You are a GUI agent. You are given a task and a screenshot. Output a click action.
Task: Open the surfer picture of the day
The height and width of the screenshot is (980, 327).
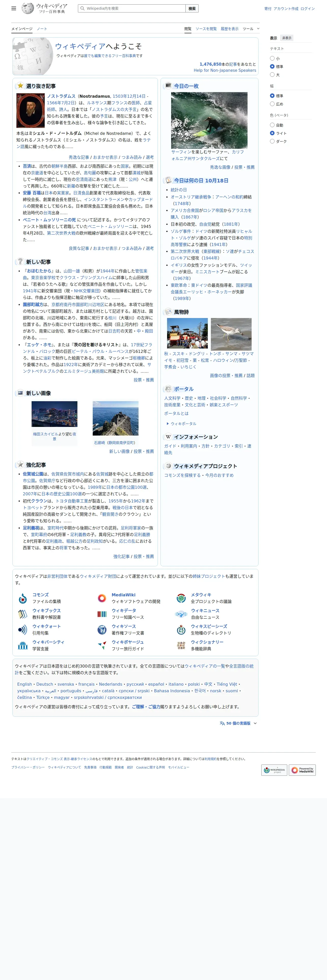click(209, 120)
